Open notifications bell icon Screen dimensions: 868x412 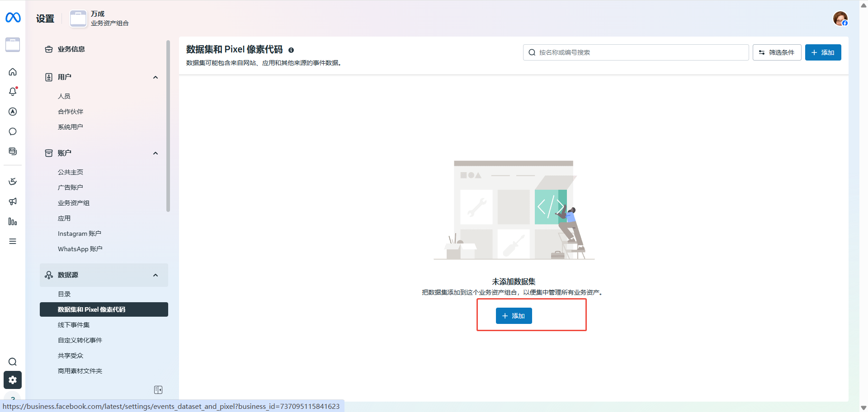tap(13, 92)
